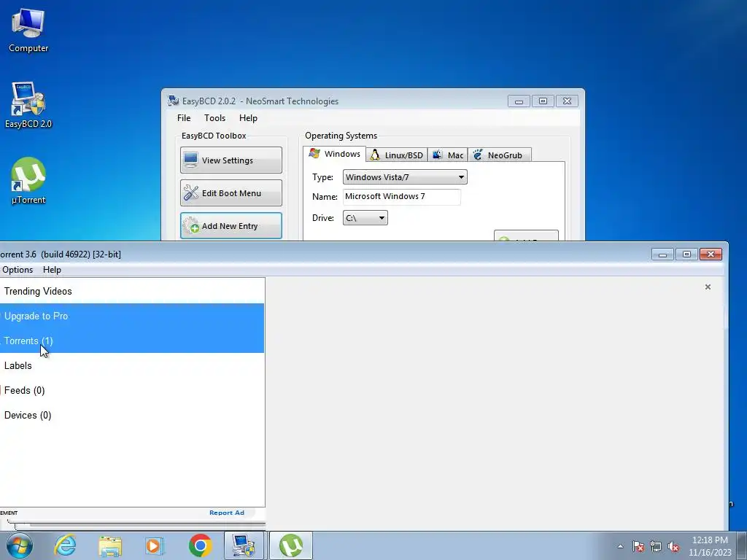Open Internet Explorer from the taskbar
The height and width of the screenshot is (560, 747).
pyautogui.click(x=65, y=545)
